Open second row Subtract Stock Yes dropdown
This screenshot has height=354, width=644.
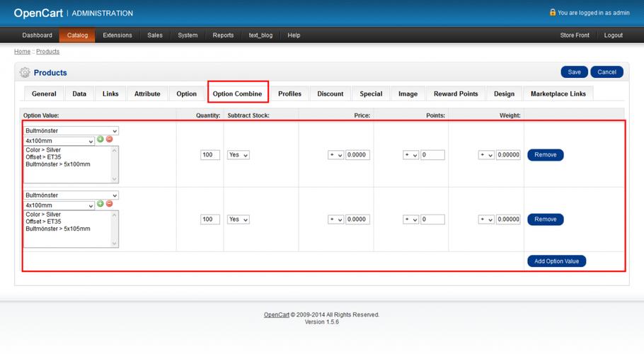(238, 219)
